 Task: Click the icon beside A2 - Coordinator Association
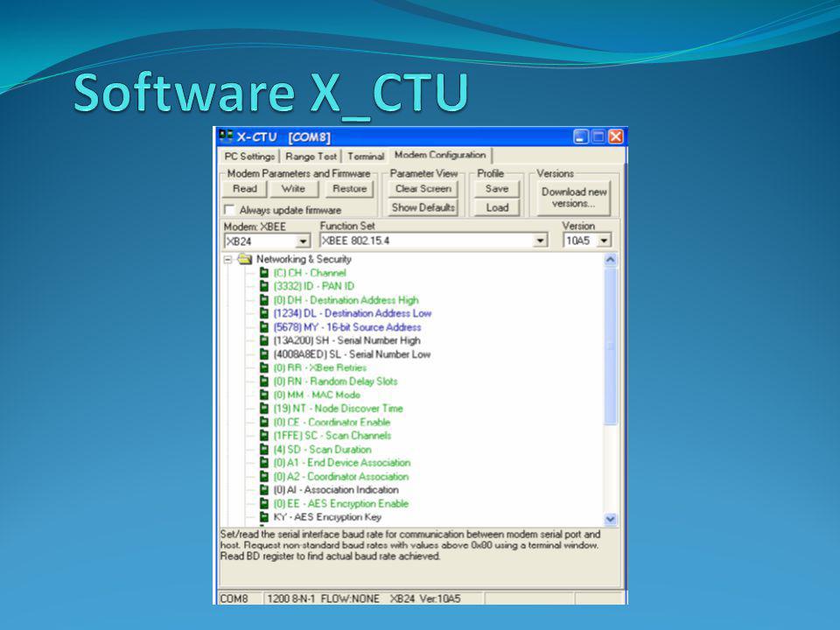[x=263, y=476]
